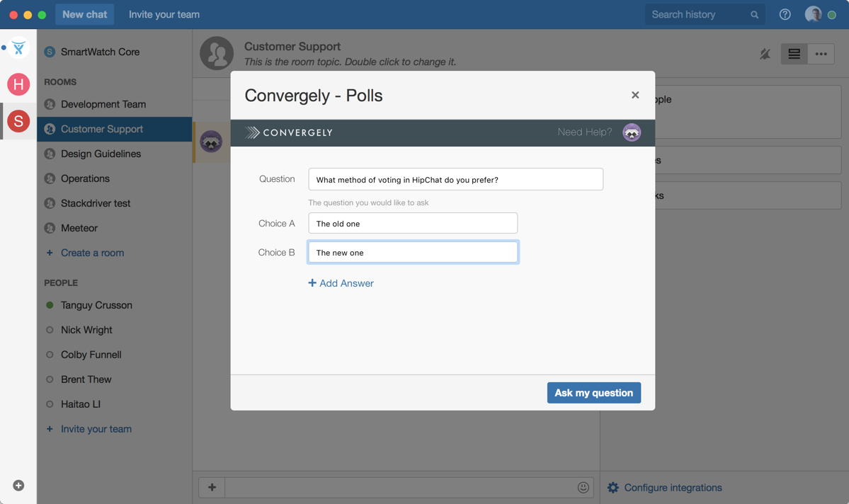Click the search magnifier icon
This screenshot has height=504, width=849.
(x=754, y=15)
